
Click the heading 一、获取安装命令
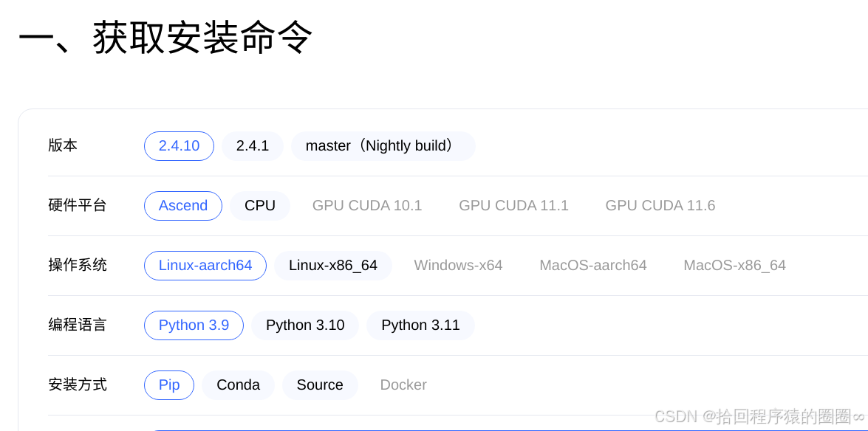tap(166, 38)
